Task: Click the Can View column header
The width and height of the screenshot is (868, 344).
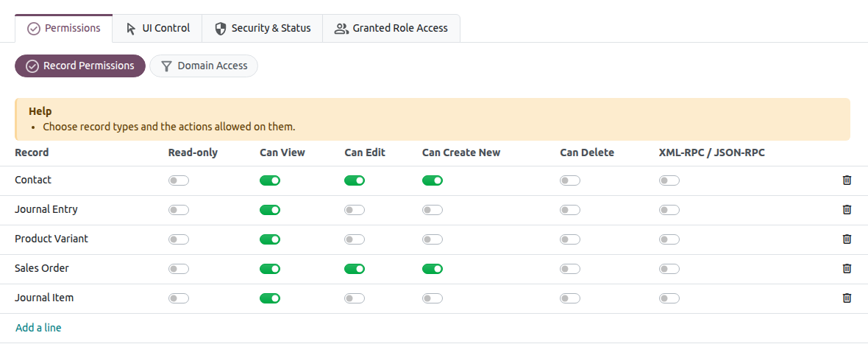Action: (x=282, y=152)
